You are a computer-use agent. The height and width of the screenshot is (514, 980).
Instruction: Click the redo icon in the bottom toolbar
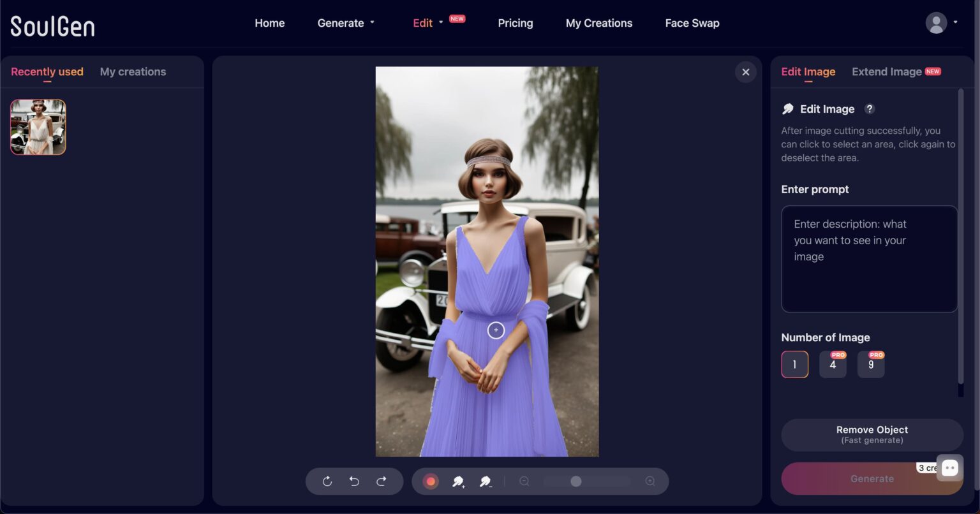382,481
